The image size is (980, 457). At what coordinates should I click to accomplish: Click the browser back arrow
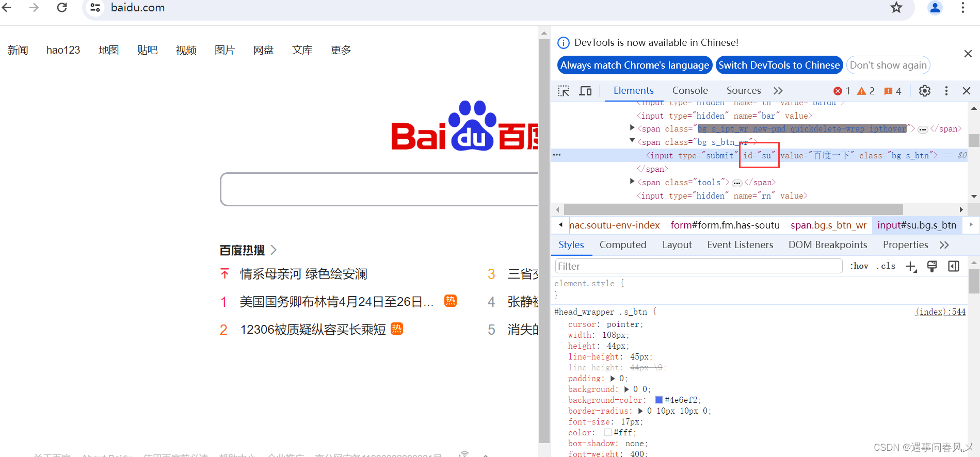(7, 8)
